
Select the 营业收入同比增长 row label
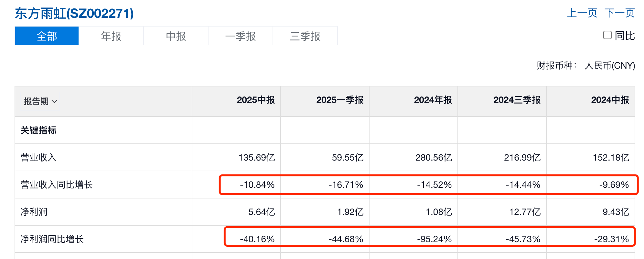pos(57,185)
